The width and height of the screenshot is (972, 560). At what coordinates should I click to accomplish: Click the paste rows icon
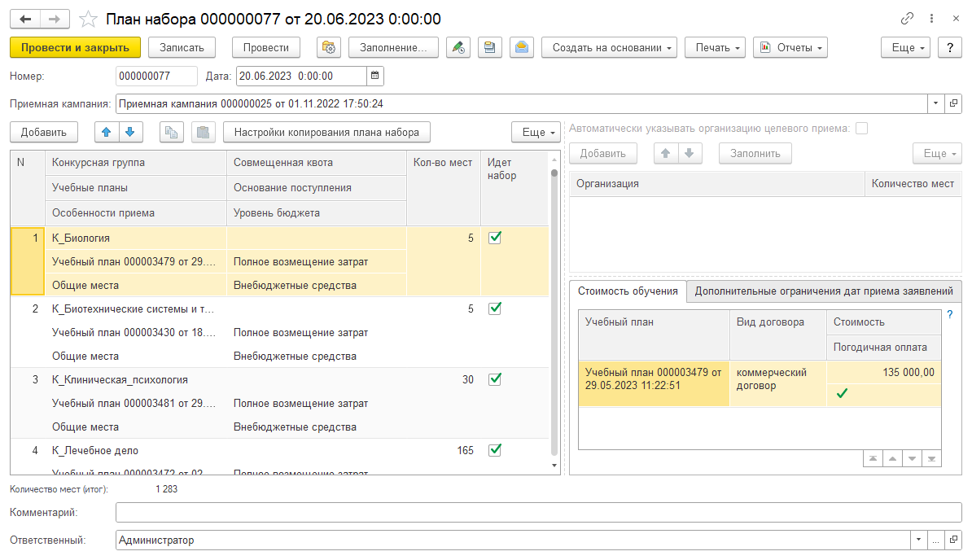pyautogui.click(x=203, y=132)
